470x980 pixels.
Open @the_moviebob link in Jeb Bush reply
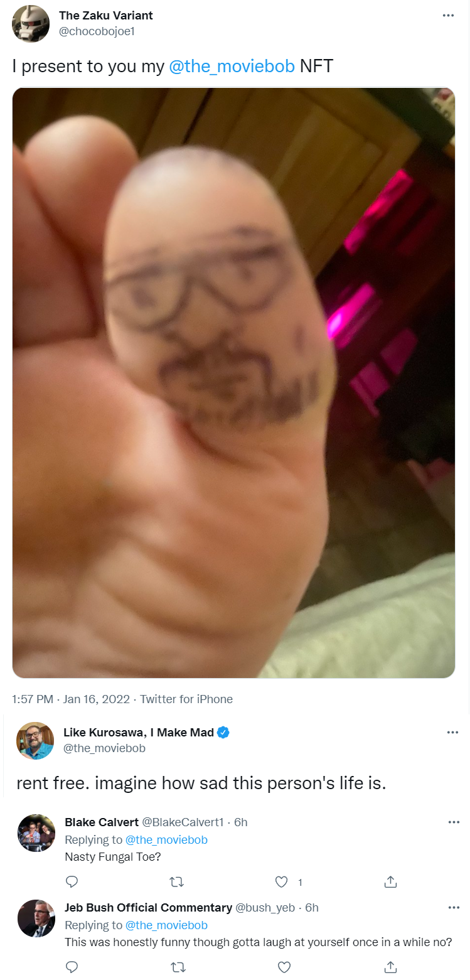coord(166,925)
